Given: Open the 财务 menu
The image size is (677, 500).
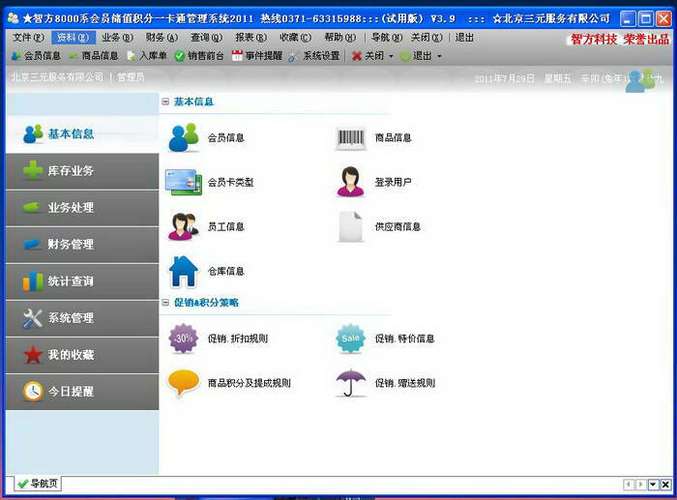Looking at the screenshot, I should (162, 38).
